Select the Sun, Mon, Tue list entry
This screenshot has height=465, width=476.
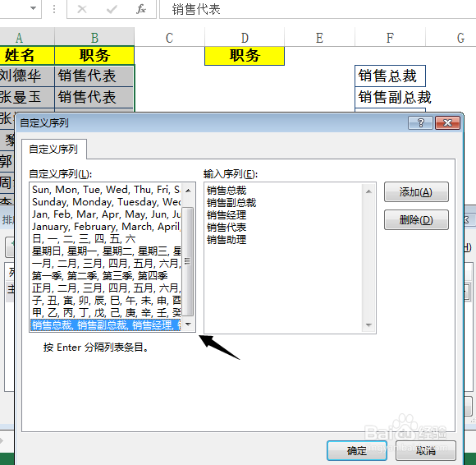point(106,190)
